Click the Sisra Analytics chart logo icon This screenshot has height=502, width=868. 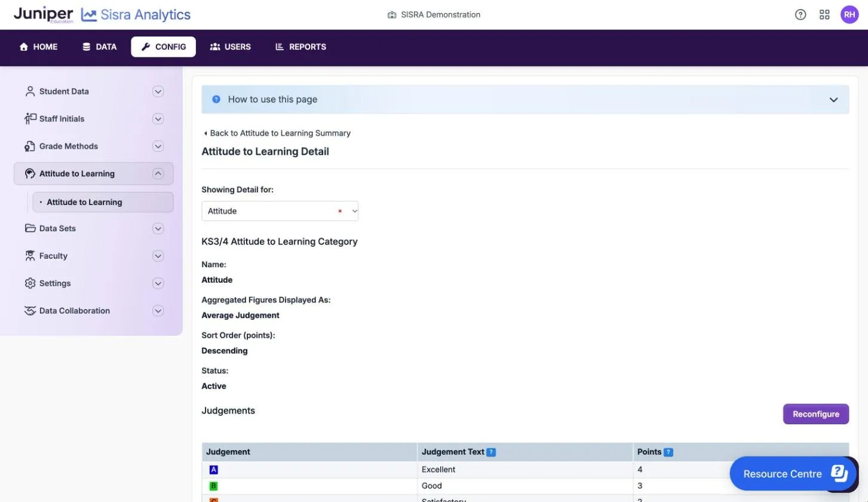89,15
